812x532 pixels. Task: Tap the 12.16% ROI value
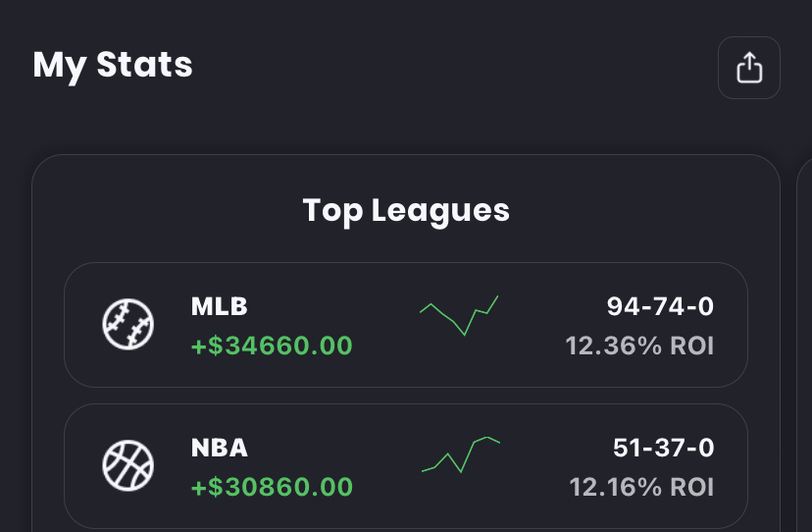(641, 487)
